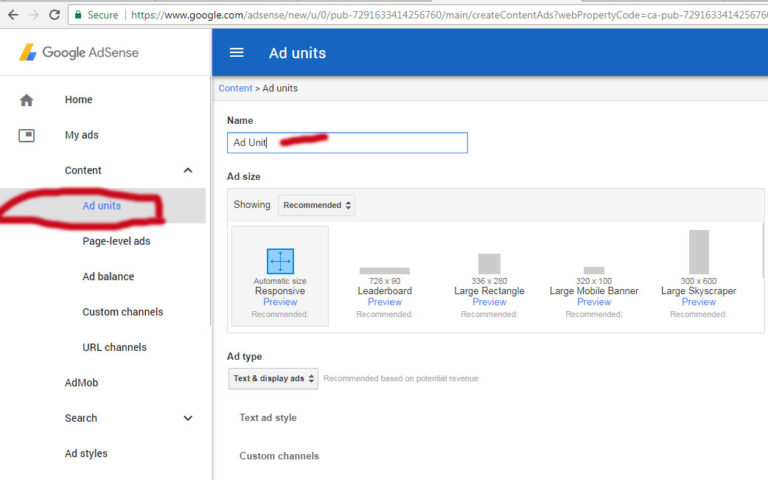Screen dimensions: 768x480
Task: Select the 336 x 280 Large Rectangle thumbnail
Action: (x=489, y=264)
